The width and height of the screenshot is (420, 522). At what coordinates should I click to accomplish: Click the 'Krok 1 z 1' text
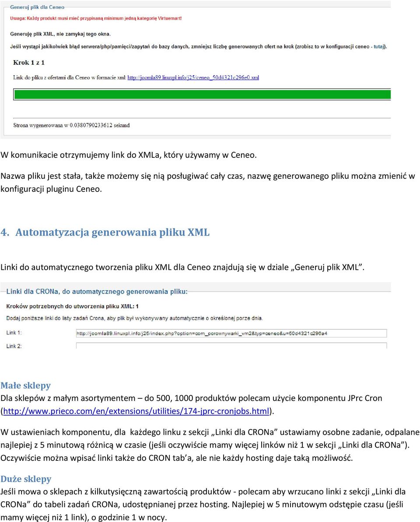pyautogui.click(x=28, y=63)
